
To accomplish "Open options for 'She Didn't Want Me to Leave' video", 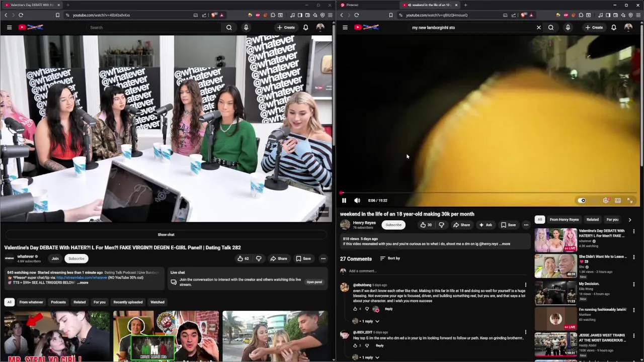I will pyautogui.click(x=633, y=257).
